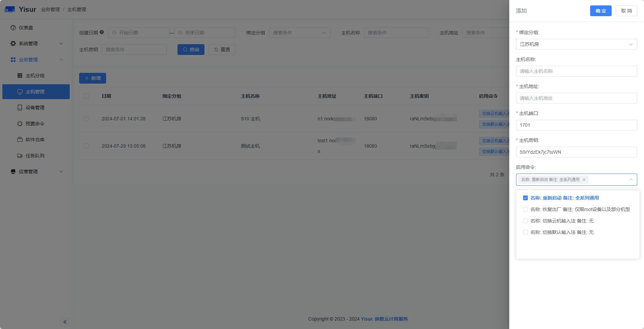This screenshot has height=329, width=644.
Task: Uncheck the 重新启动 全系列通用 option
Action: point(525,198)
